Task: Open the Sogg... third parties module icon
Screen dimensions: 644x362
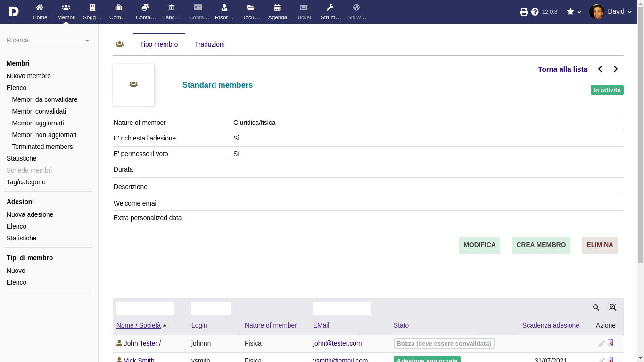Action: (92, 8)
